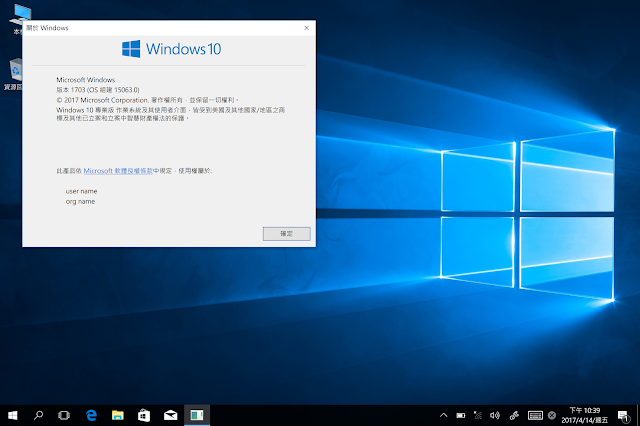The height and width of the screenshot is (426, 640).
Task: Click the version 1703 build line
Action: point(98,90)
